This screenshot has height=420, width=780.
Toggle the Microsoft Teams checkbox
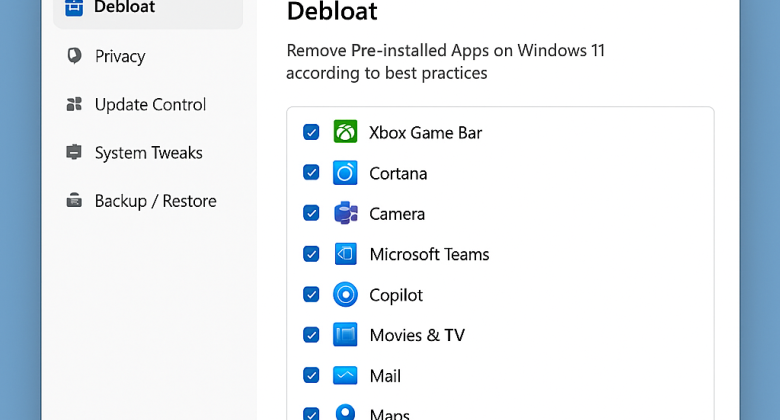coord(311,254)
